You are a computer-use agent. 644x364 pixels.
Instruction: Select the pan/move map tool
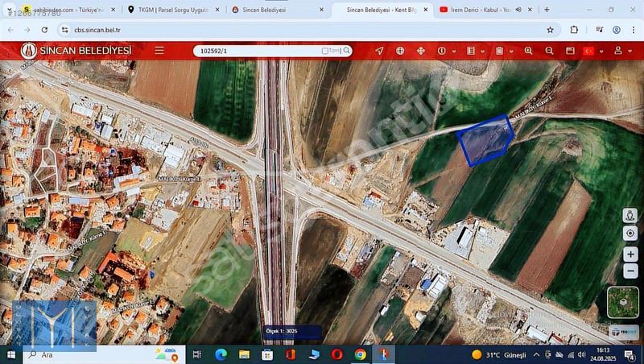click(x=420, y=51)
